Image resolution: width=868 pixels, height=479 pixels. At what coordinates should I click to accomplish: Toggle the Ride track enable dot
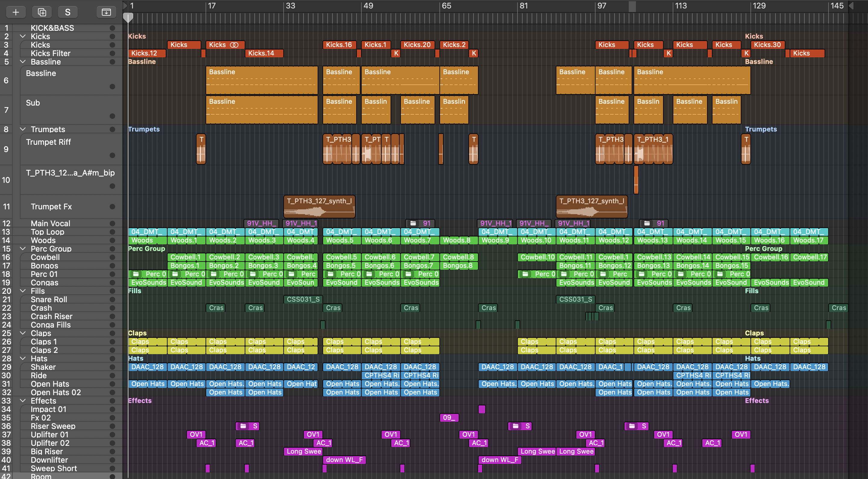coord(112,376)
